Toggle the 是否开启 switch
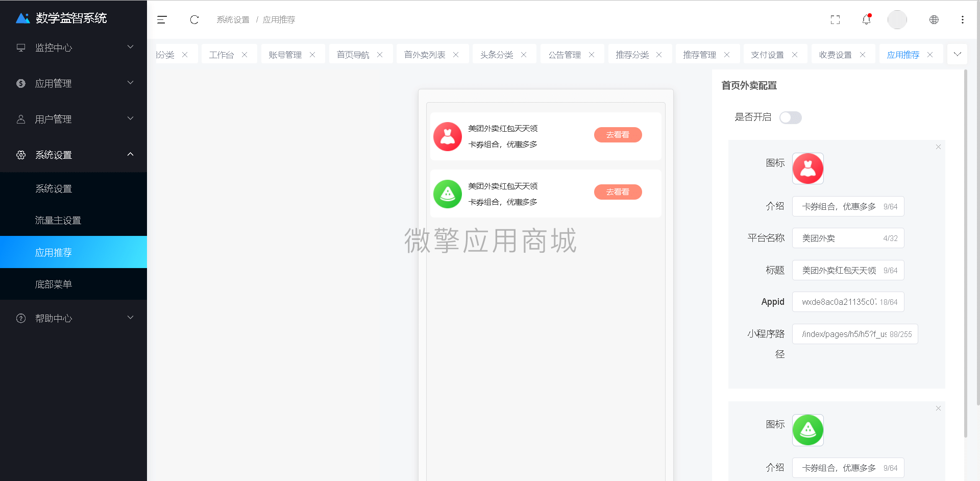 791,117
